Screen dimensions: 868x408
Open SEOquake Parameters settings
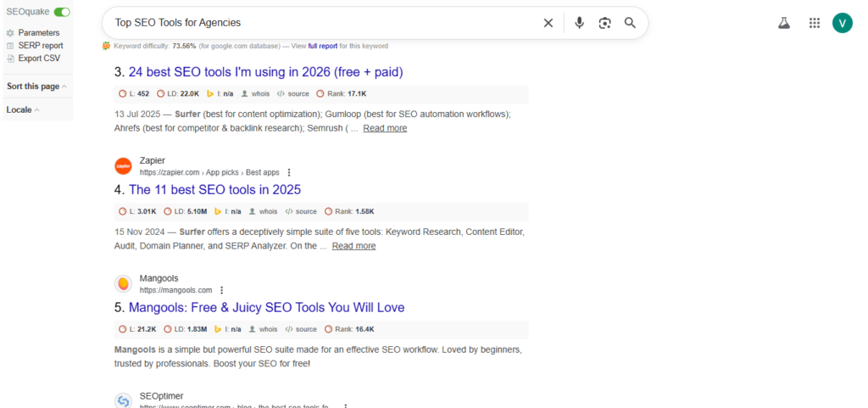(39, 33)
